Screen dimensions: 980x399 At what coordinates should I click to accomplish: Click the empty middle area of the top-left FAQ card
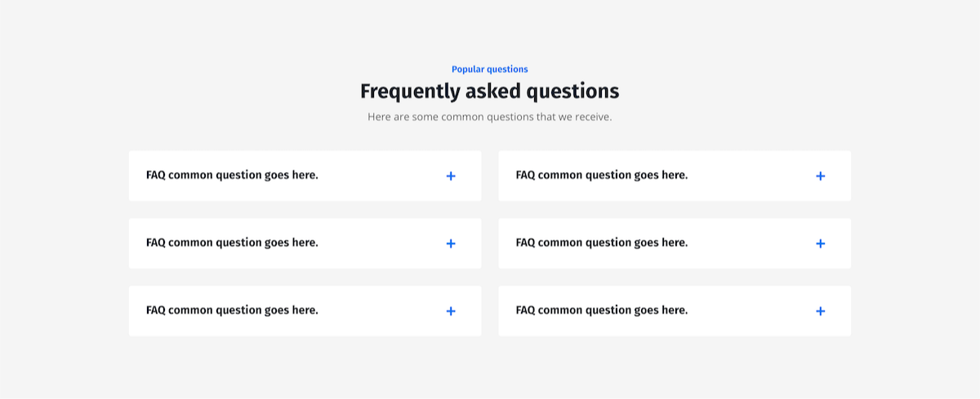(380, 176)
